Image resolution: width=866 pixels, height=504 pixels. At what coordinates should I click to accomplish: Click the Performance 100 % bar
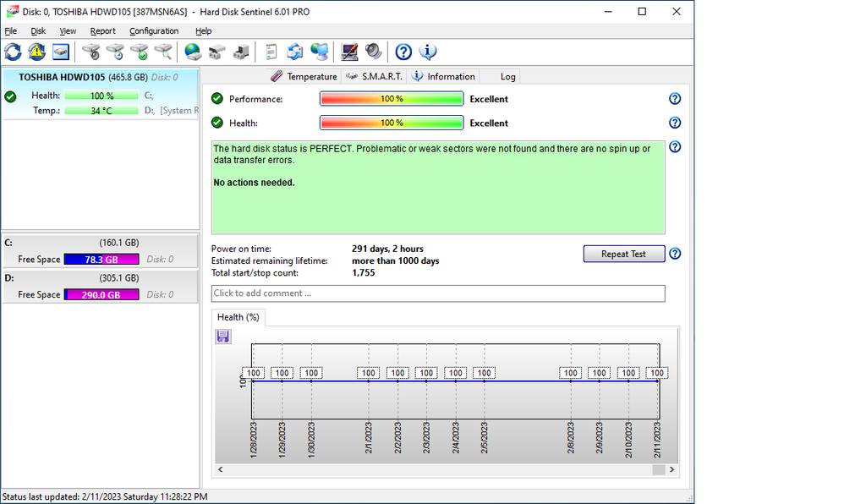(392, 99)
